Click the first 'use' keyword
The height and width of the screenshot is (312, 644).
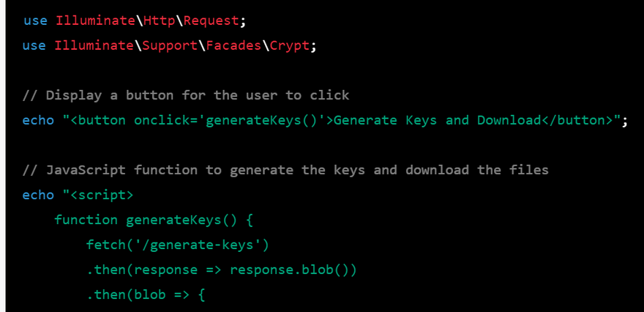coord(34,21)
